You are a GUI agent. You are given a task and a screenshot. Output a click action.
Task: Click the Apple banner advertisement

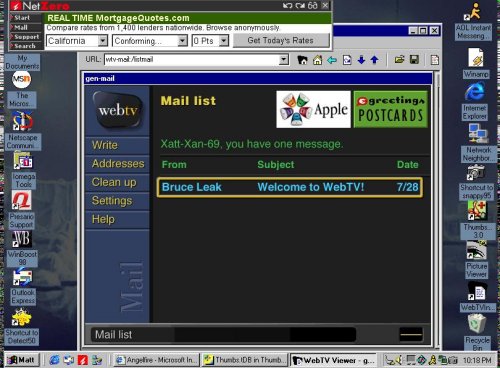pyautogui.click(x=313, y=109)
